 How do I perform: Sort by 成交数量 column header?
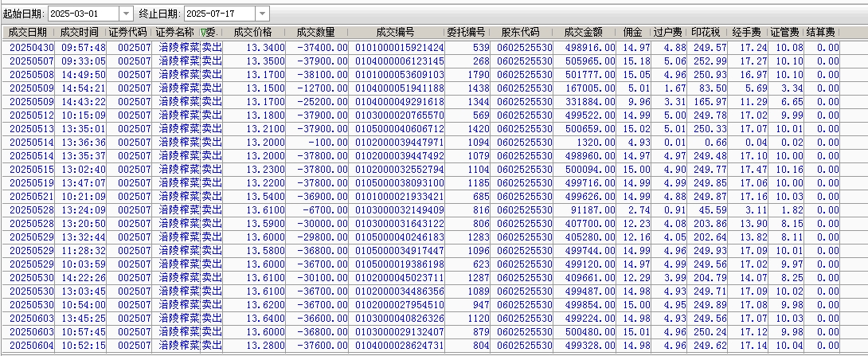(316, 33)
